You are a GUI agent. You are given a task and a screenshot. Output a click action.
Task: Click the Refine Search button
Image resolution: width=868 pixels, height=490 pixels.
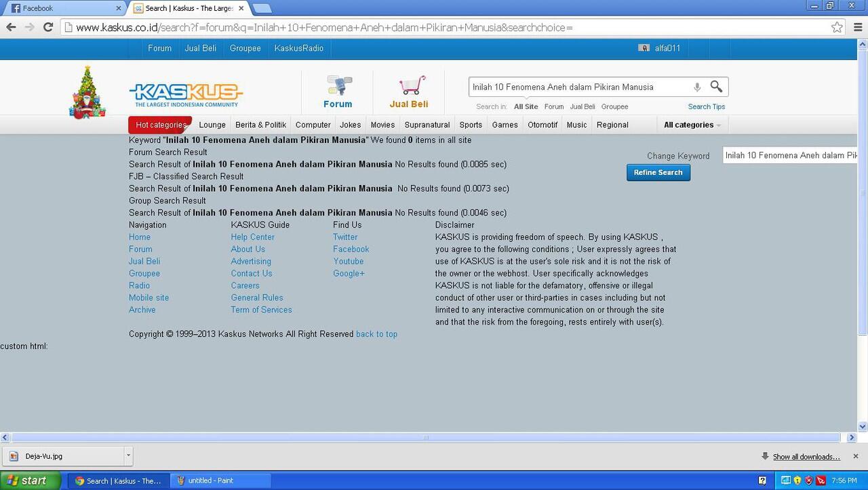pyautogui.click(x=658, y=172)
